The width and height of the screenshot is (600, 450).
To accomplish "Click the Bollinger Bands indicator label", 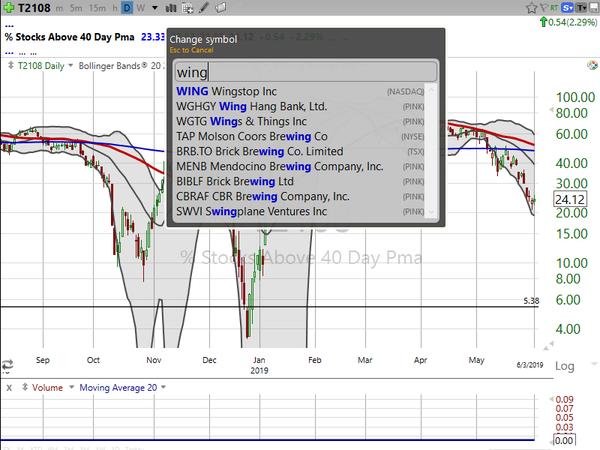I will pyautogui.click(x=113, y=66).
